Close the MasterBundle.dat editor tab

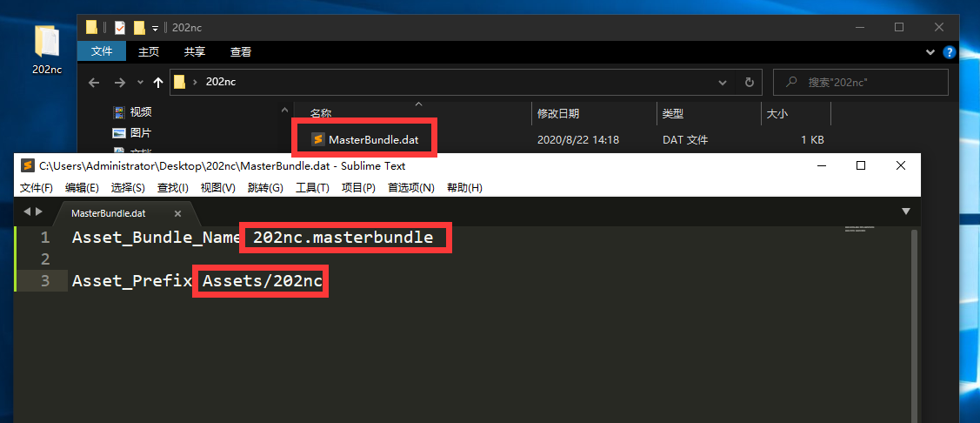point(177,213)
